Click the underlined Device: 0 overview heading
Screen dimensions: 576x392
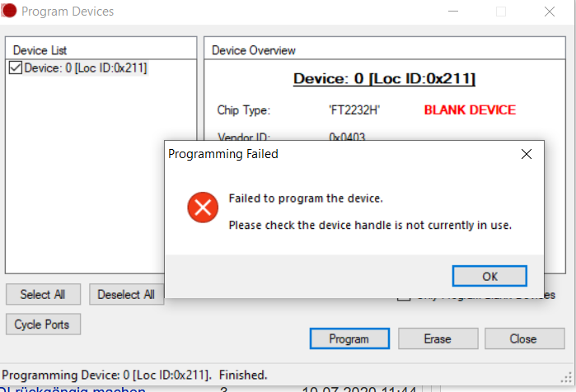coord(384,78)
